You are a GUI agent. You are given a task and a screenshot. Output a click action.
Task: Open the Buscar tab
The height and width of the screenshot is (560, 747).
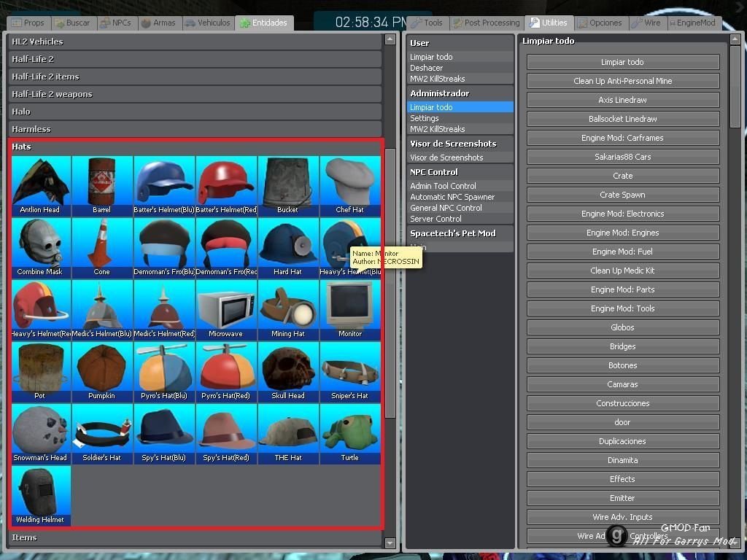pos(72,23)
